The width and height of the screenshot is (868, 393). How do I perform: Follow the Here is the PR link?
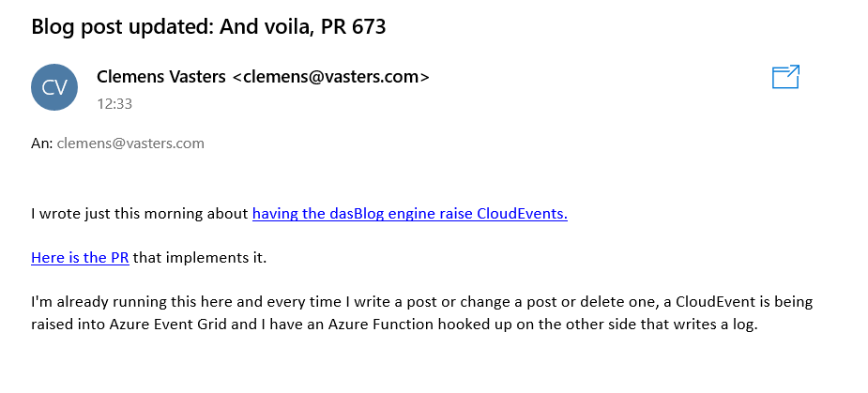81,258
